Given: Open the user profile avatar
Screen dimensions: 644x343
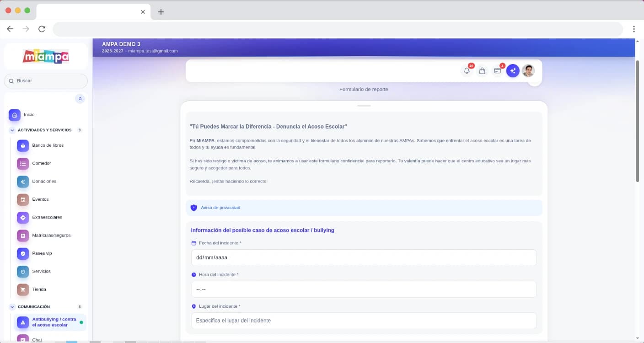Looking at the screenshot, I should [528, 71].
